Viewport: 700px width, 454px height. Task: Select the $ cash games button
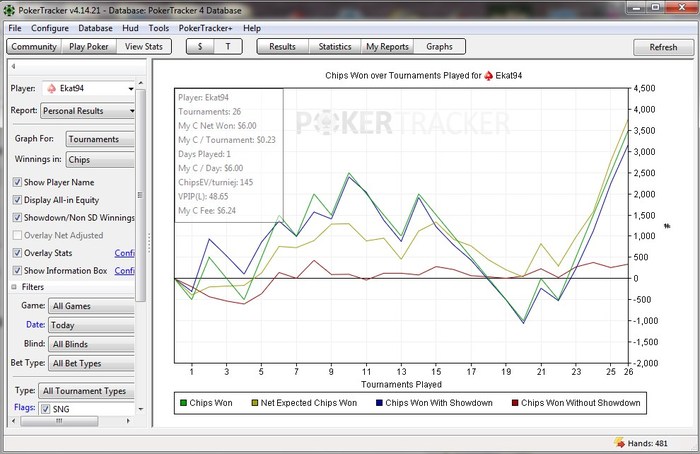point(200,46)
